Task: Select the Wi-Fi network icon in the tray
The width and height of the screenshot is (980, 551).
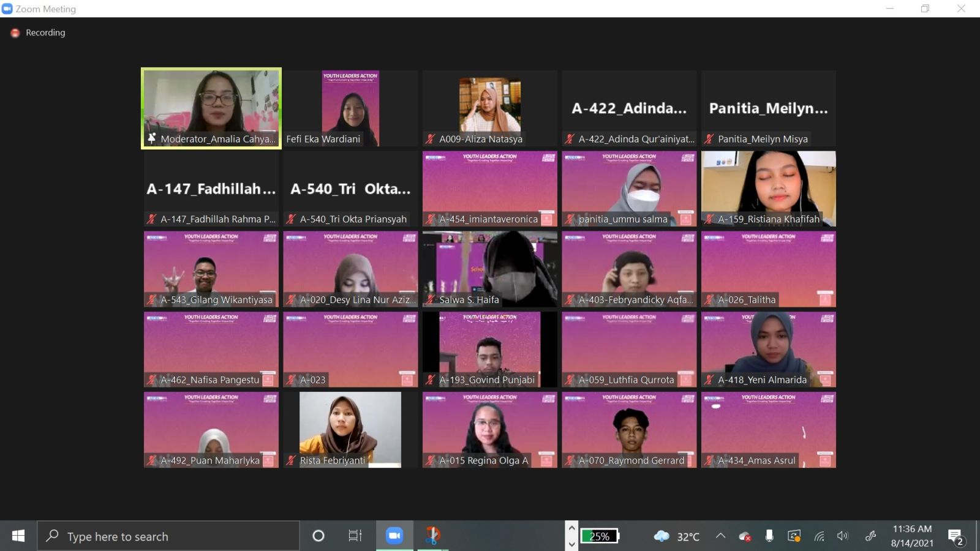Action: [x=820, y=535]
